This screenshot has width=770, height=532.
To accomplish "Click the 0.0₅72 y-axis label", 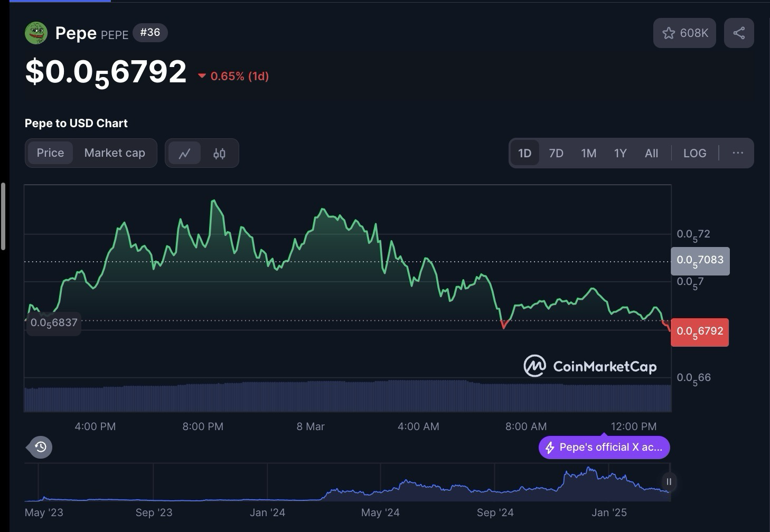I will [x=693, y=234].
